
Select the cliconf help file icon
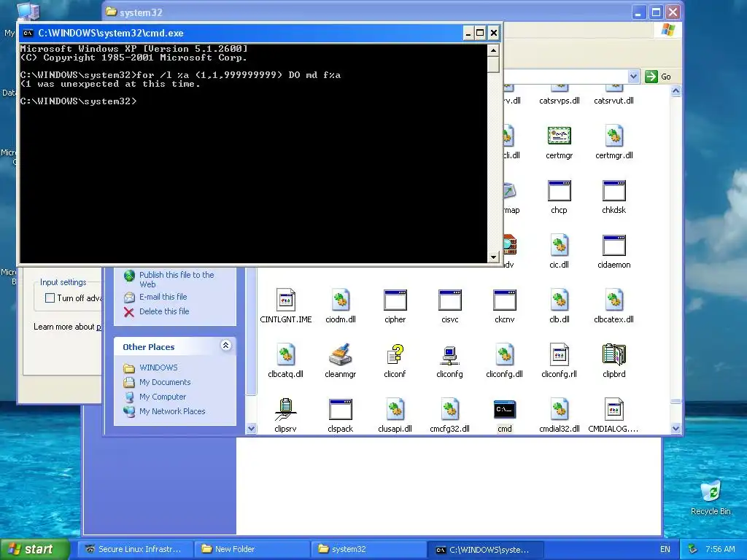coord(395,355)
